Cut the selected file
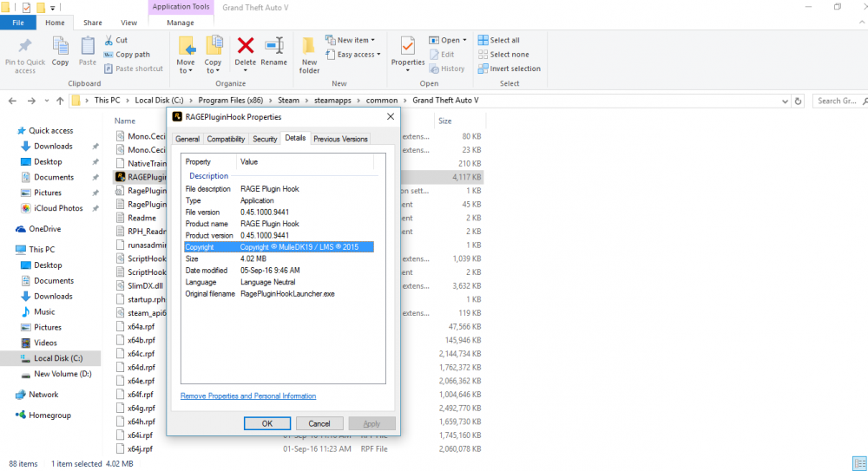The image size is (868, 471). 116,40
